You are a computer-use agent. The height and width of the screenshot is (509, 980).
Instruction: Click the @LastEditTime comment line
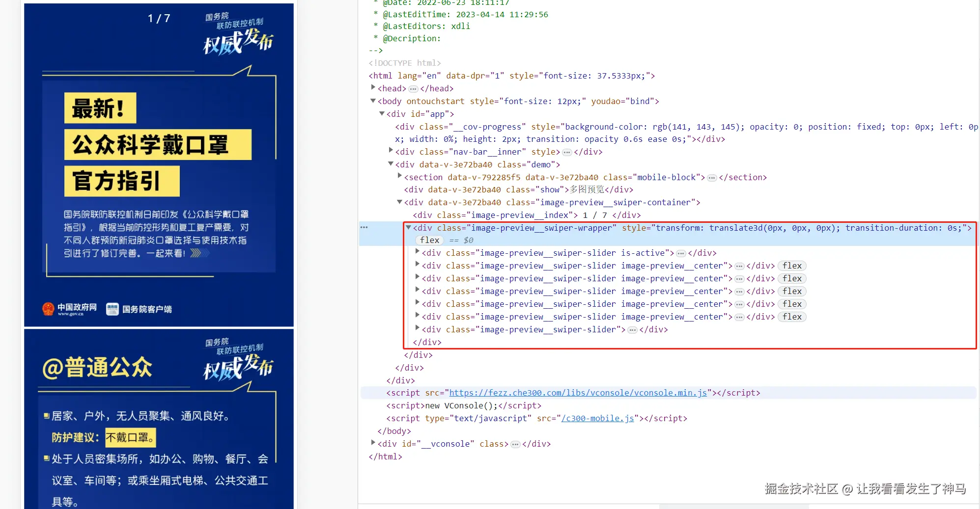(x=461, y=14)
